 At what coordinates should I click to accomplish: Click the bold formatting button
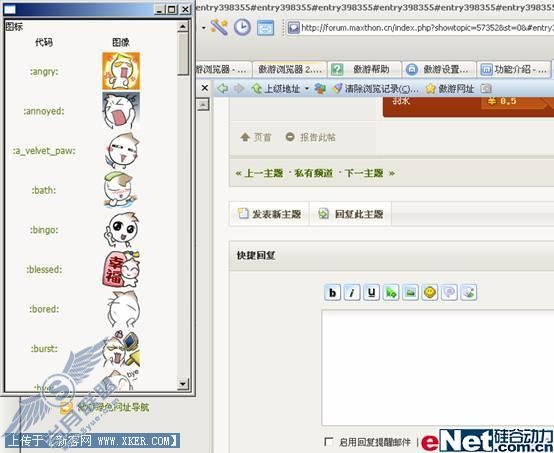pos(332,292)
